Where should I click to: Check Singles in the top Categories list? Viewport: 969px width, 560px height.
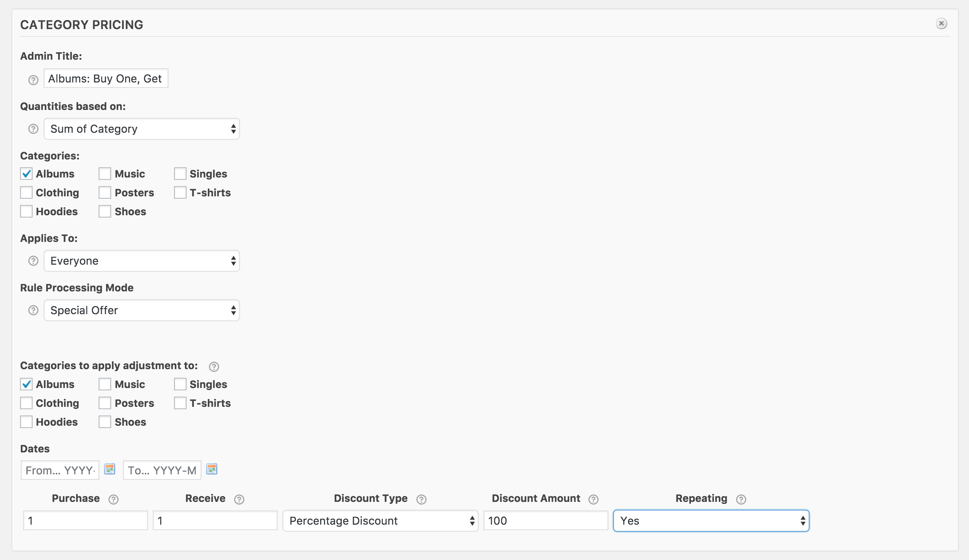180,174
